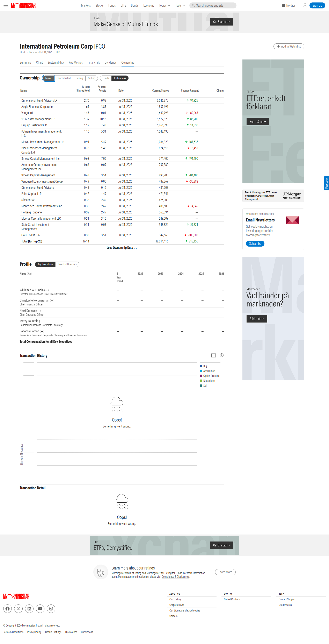
Task: Sort table by Current Shares column
Action: 161,91
